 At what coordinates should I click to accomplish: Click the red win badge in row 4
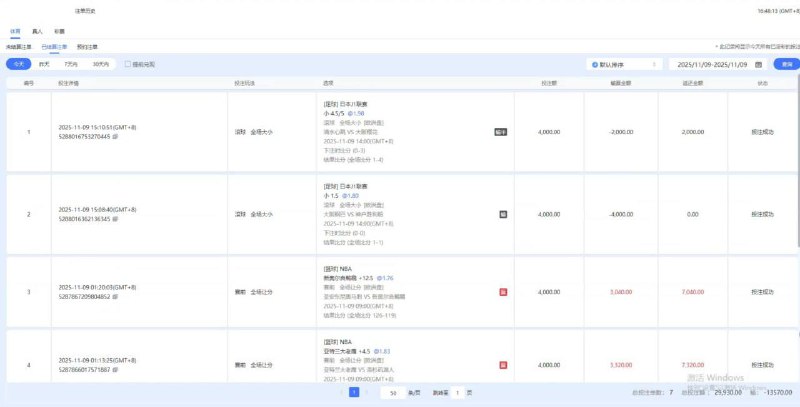(502, 365)
